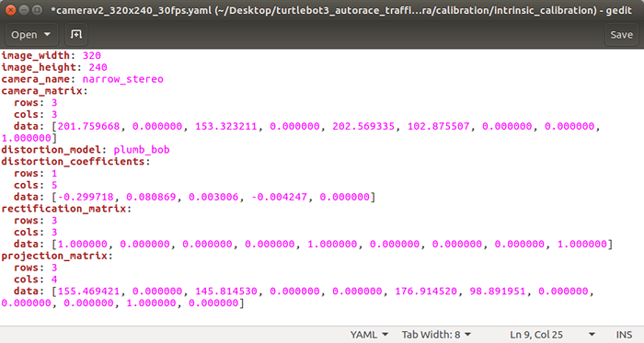Screen dimensions: 644x343
Task: Close the gedit window
Action: (11, 10)
